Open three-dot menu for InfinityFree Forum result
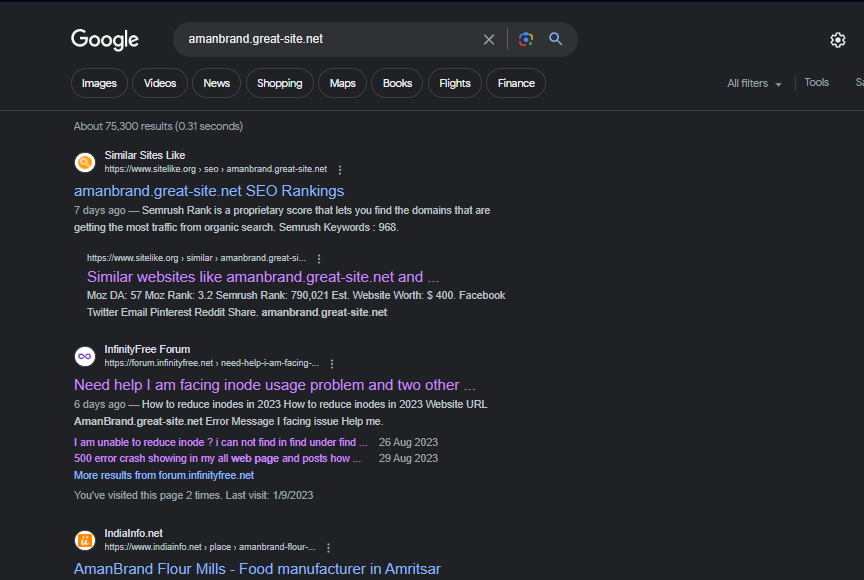The height and width of the screenshot is (580, 864). click(x=332, y=364)
